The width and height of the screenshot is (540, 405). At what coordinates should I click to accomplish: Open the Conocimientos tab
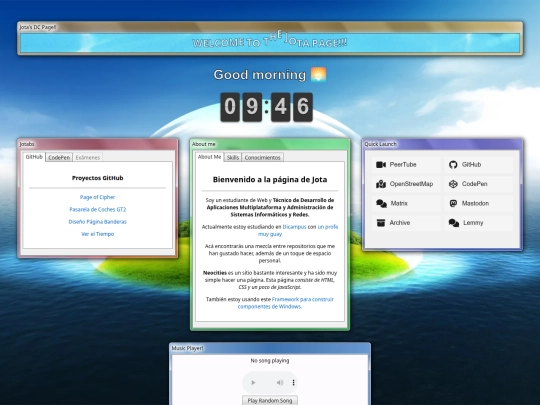click(262, 157)
